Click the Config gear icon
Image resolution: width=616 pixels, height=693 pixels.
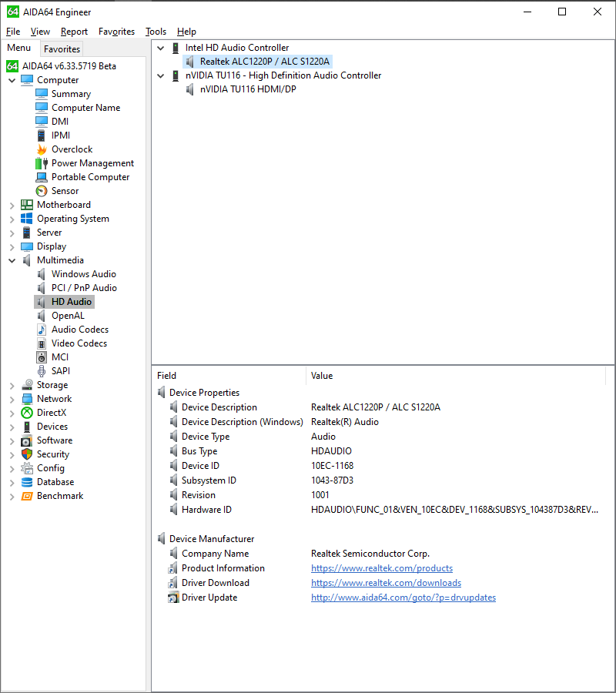[x=27, y=468]
